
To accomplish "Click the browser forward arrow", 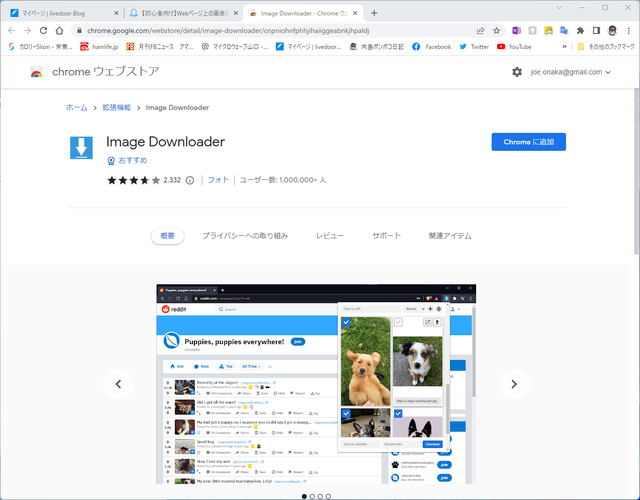I will tap(27, 31).
